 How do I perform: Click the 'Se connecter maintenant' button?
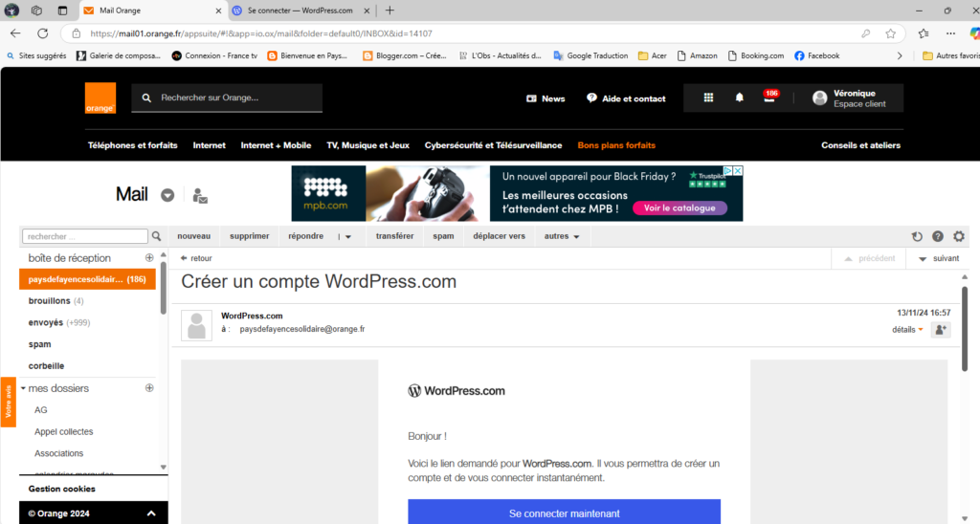coord(564,513)
